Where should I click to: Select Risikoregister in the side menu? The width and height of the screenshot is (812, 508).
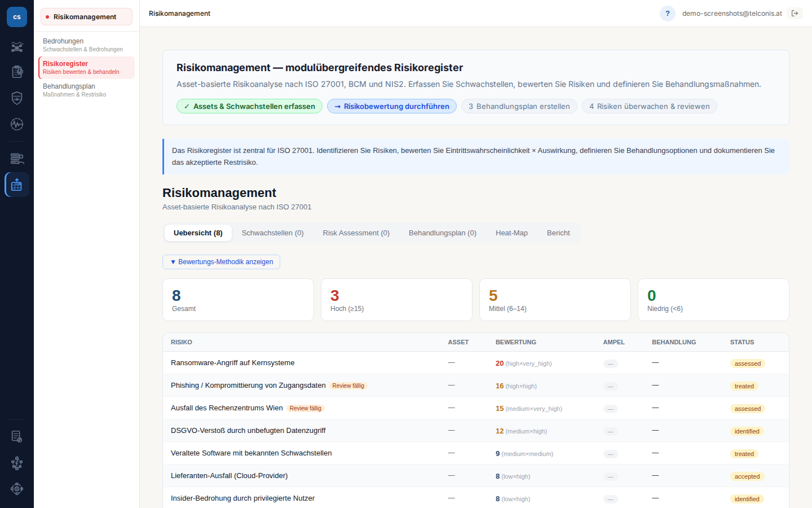click(x=86, y=68)
